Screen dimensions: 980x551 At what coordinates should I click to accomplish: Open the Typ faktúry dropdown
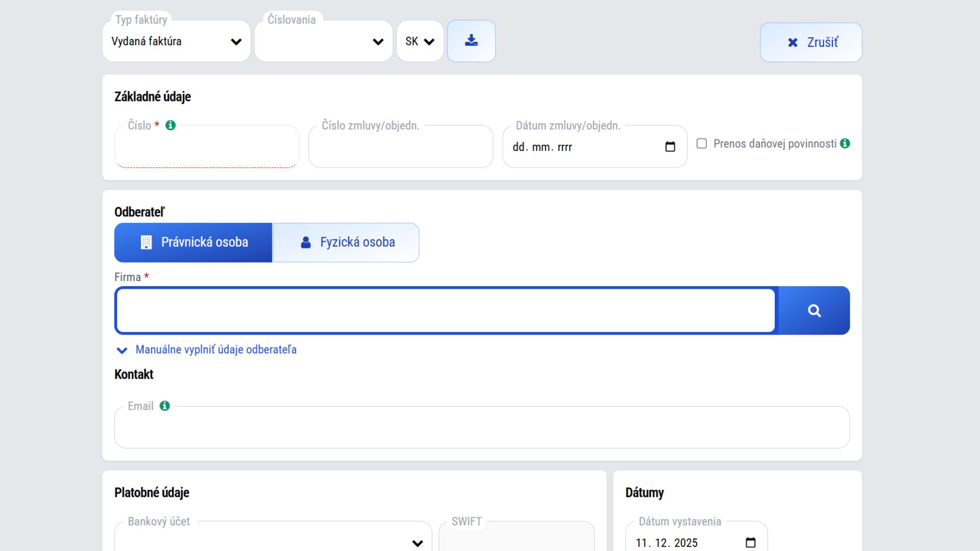(177, 41)
